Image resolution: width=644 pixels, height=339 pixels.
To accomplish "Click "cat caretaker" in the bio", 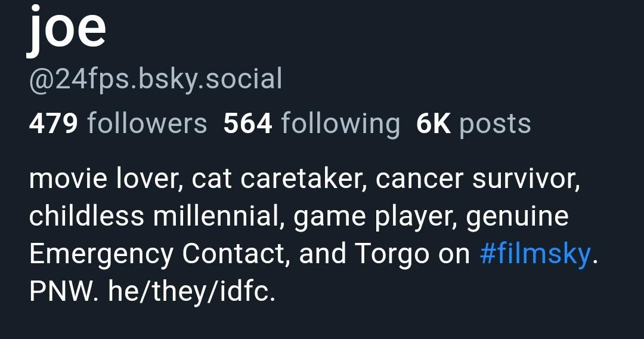I will (x=278, y=179).
